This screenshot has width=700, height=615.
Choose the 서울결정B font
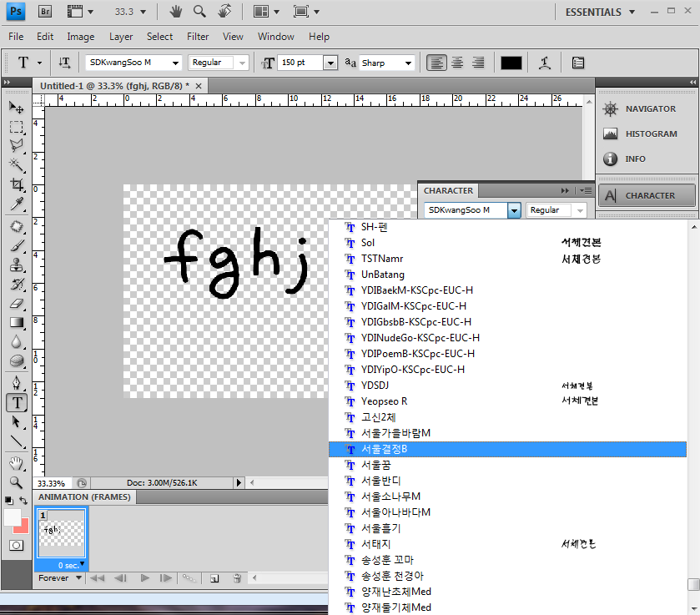click(x=507, y=449)
